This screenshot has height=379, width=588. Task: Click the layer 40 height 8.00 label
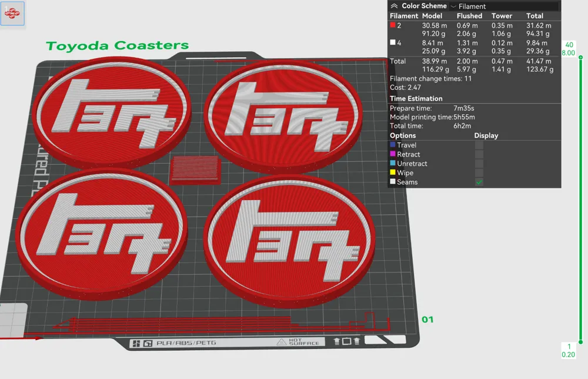click(x=569, y=49)
